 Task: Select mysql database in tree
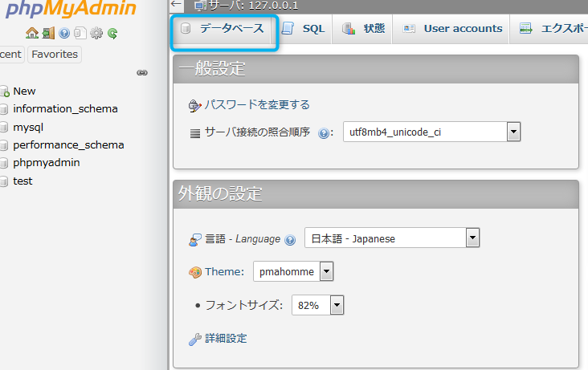28,128
